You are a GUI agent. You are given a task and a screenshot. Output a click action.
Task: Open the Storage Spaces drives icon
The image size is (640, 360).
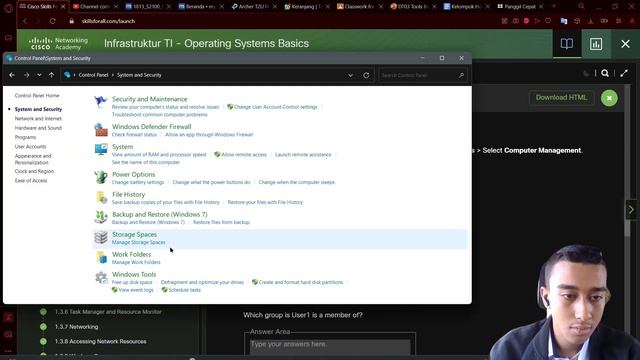[x=101, y=237]
